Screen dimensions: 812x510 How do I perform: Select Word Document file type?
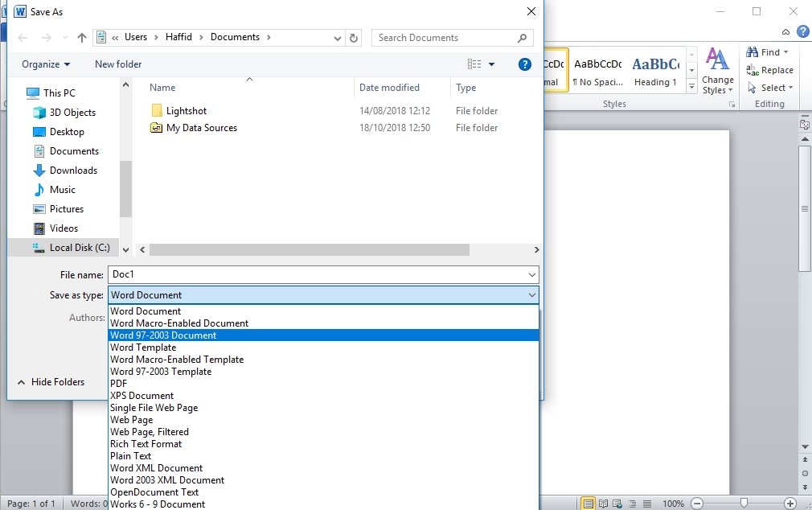pos(324,311)
